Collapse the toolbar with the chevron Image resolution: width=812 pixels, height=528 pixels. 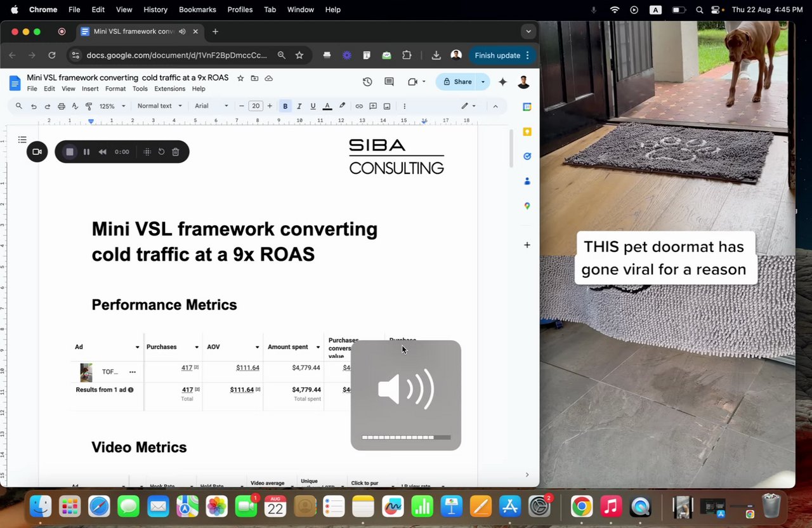495,106
